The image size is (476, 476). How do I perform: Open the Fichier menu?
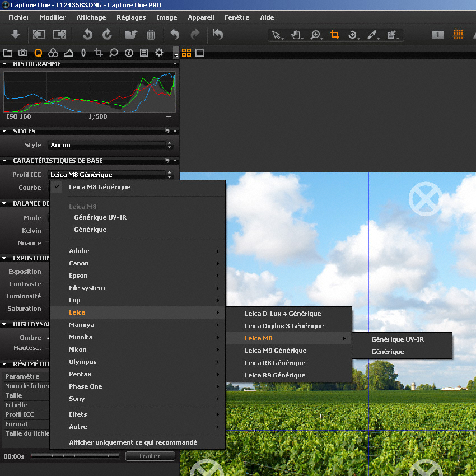[19, 17]
